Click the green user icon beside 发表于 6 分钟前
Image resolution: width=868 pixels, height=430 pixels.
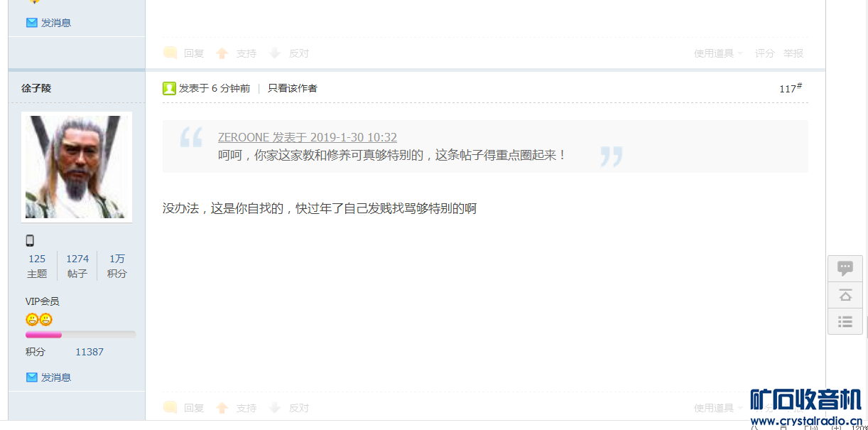[169, 88]
